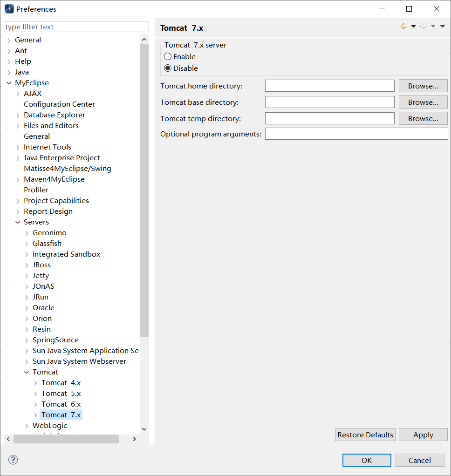Screen dimensions: 451x476
Task: Expand the Resin server node
Action: (27, 330)
